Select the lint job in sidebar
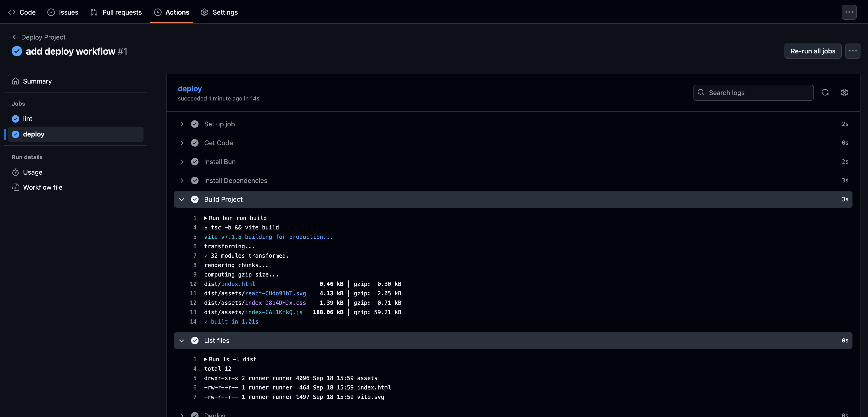The height and width of the screenshot is (417, 868). coord(28,119)
